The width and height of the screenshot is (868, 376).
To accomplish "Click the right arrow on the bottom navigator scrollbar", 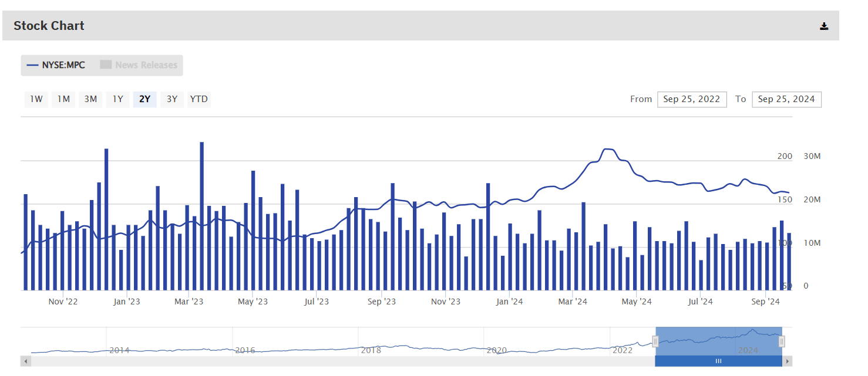I will [788, 361].
